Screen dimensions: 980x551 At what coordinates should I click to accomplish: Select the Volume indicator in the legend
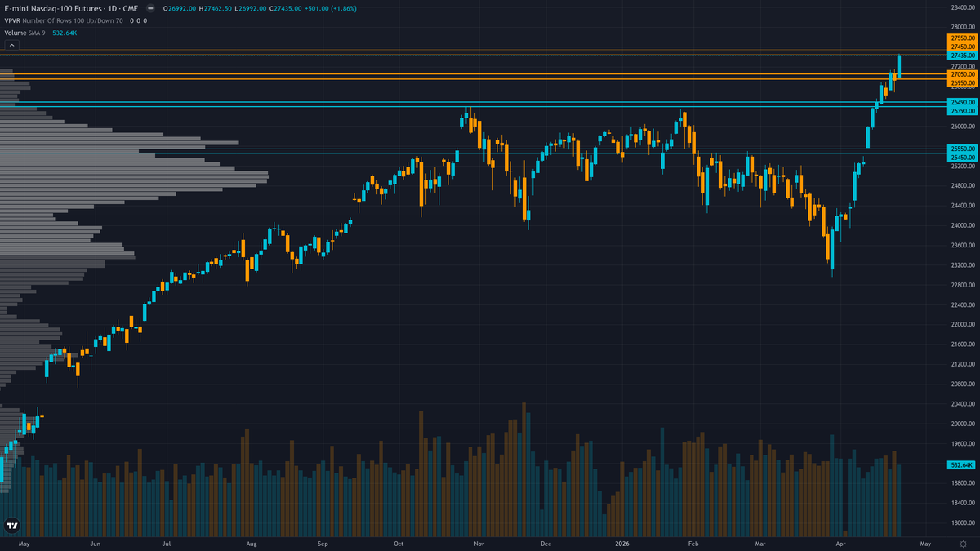click(14, 32)
